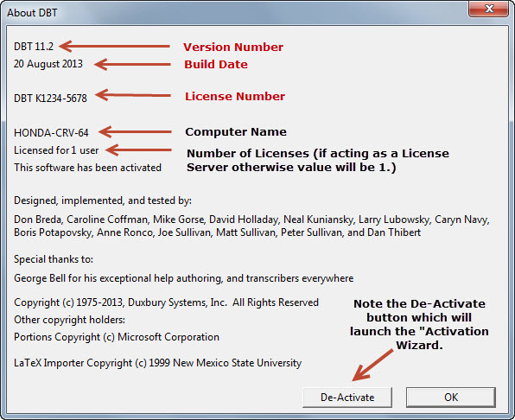This screenshot has width=515, height=420.
Task: Click 'This software has been activated' line
Action: (87, 168)
